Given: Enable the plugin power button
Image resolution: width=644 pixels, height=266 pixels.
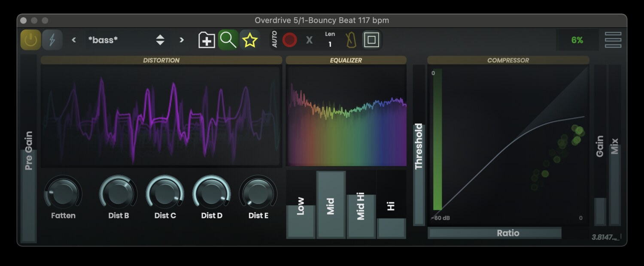Looking at the screenshot, I should [x=30, y=39].
